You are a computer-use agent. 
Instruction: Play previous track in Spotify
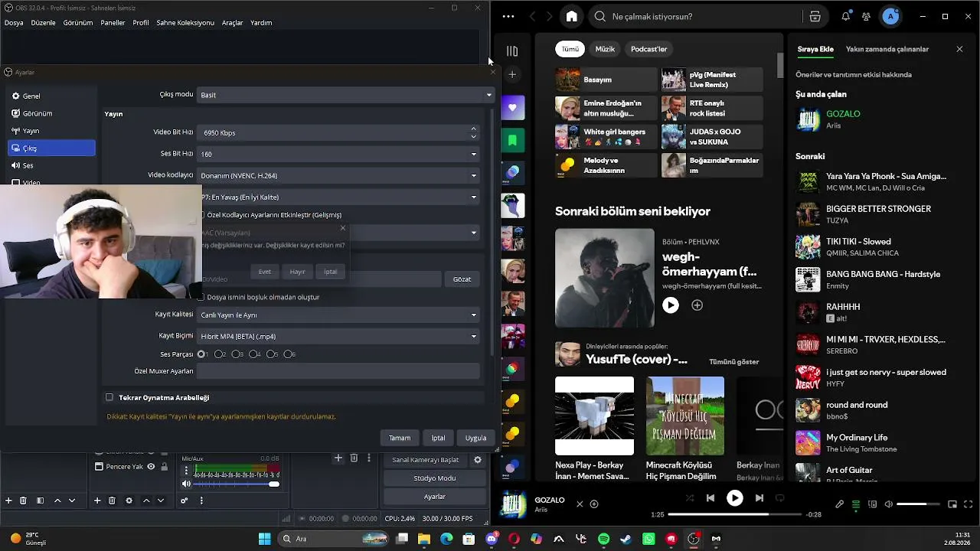pyautogui.click(x=710, y=498)
